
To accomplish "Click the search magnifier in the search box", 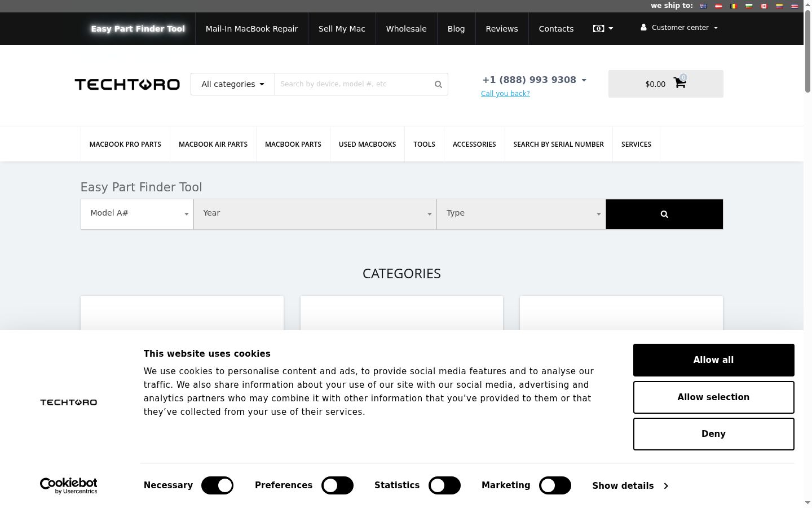I will point(438,84).
